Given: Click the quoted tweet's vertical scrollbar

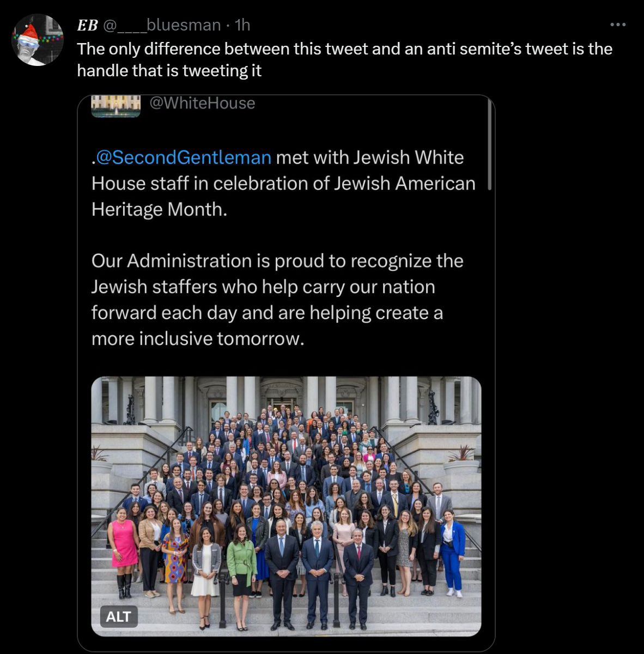Looking at the screenshot, I should click(x=489, y=144).
